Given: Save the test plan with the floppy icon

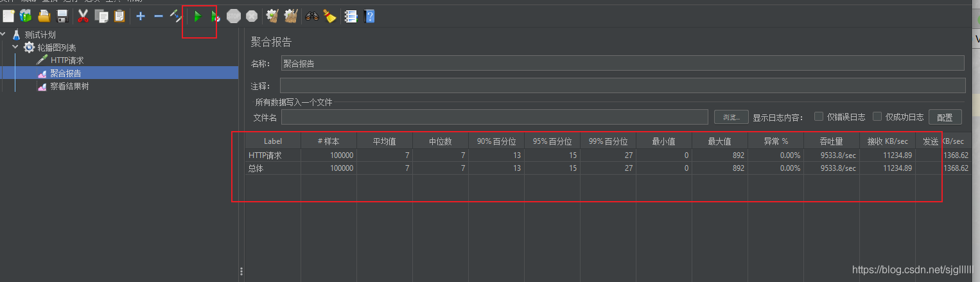Looking at the screenshot, I should (62, 16).
